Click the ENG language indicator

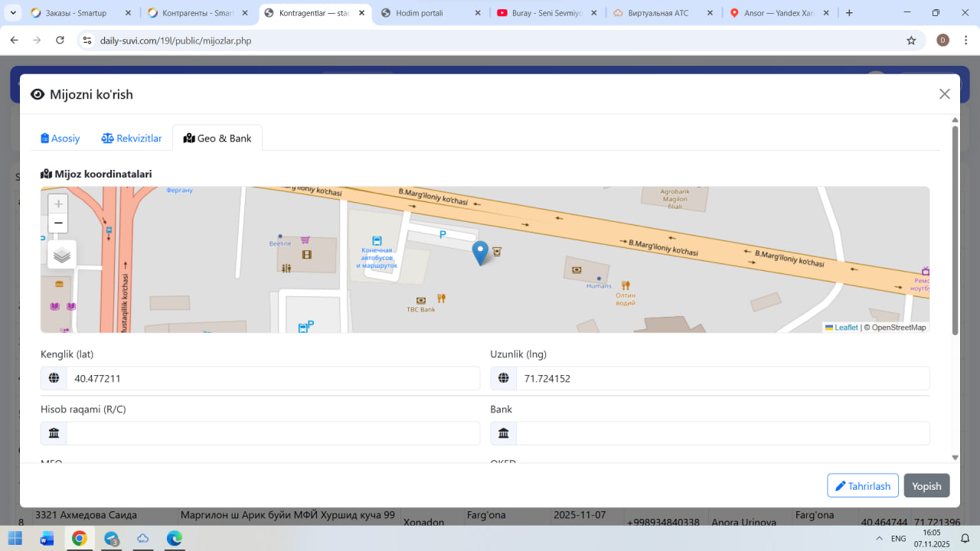pos(899,539)
